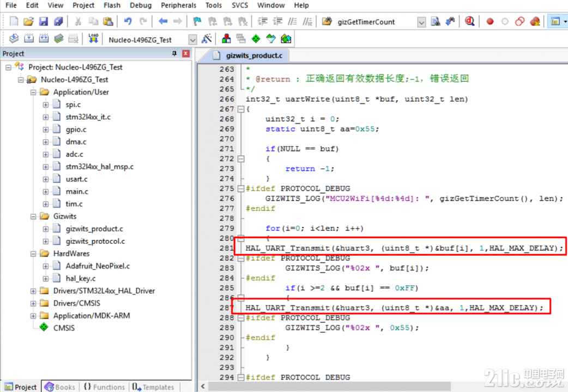Click the gizGetTimerCount search input field
This screenshot has height=392, width=568.
pyautogui.click(x=376, y=22)
